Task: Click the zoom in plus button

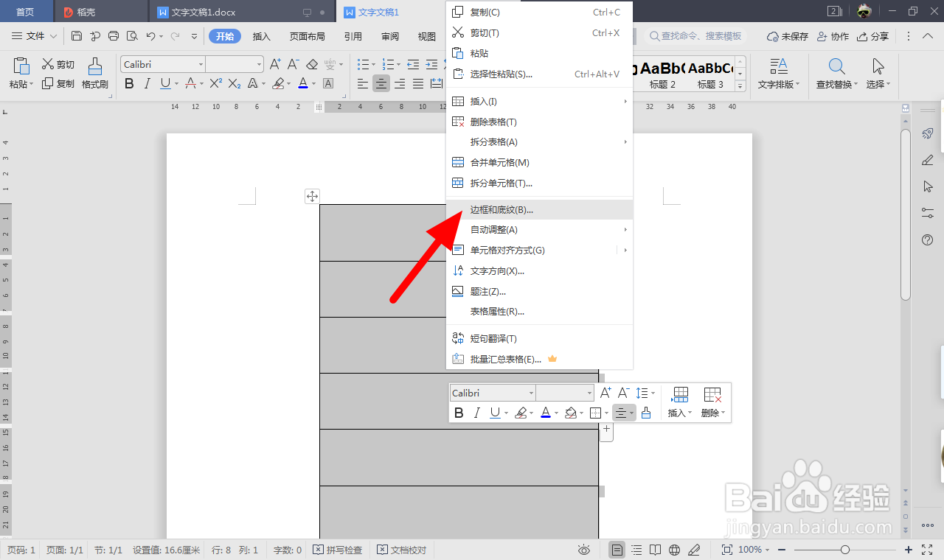Action: pos(908,550)
